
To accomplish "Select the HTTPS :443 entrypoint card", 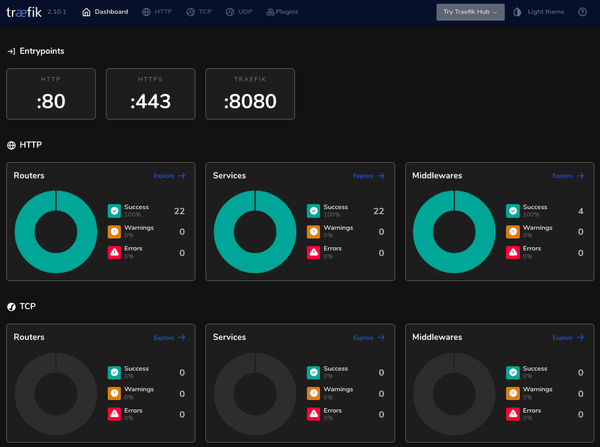I will click(150, 94).
